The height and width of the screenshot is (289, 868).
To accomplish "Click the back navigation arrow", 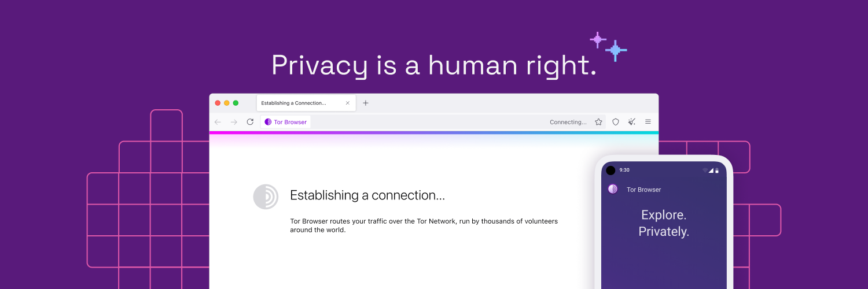I will coord(218,122).
